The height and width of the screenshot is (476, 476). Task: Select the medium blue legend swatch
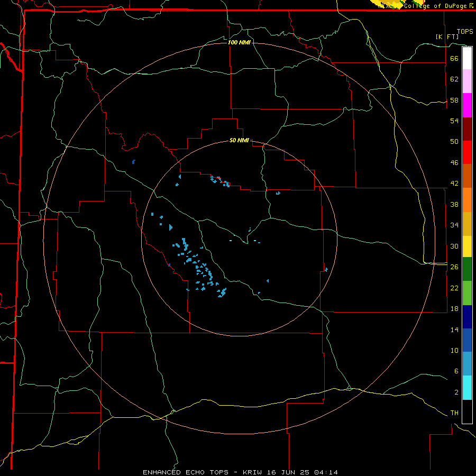tap(467, 340)
